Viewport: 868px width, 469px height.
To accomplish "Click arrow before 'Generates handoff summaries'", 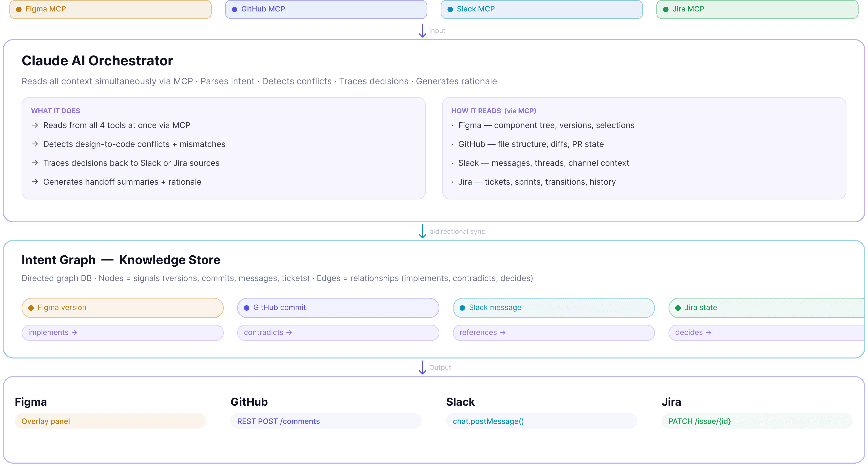I will (35, 182).
